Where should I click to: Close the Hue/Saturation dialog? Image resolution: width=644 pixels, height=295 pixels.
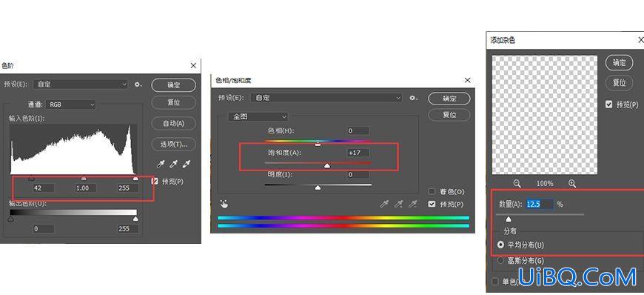(467, 80)
